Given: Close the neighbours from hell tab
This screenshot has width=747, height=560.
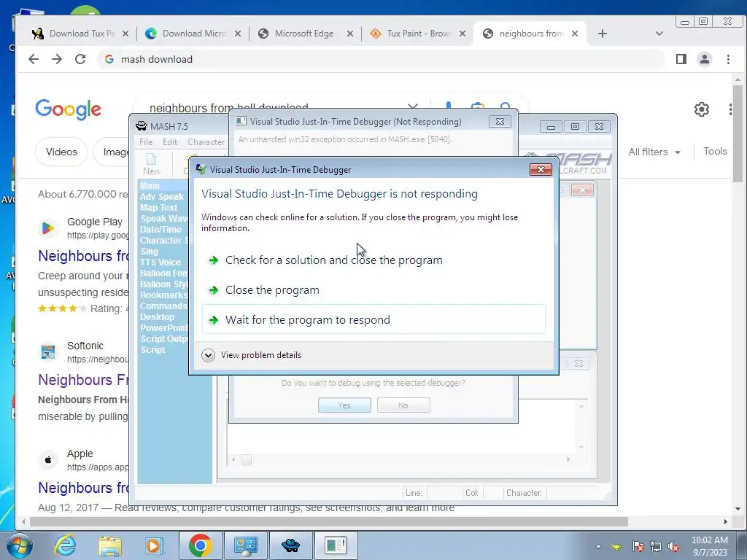Looking at the screenshot, I should click(x=575, y=34).
